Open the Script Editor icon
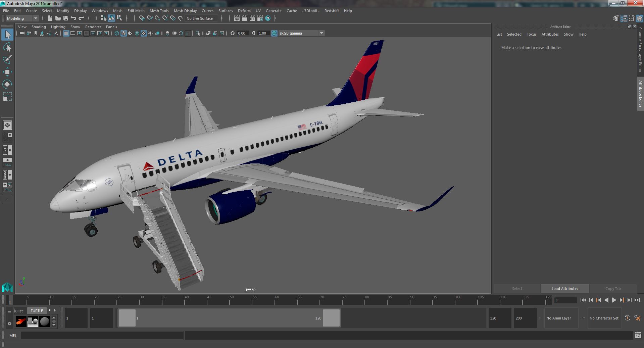 638,335
